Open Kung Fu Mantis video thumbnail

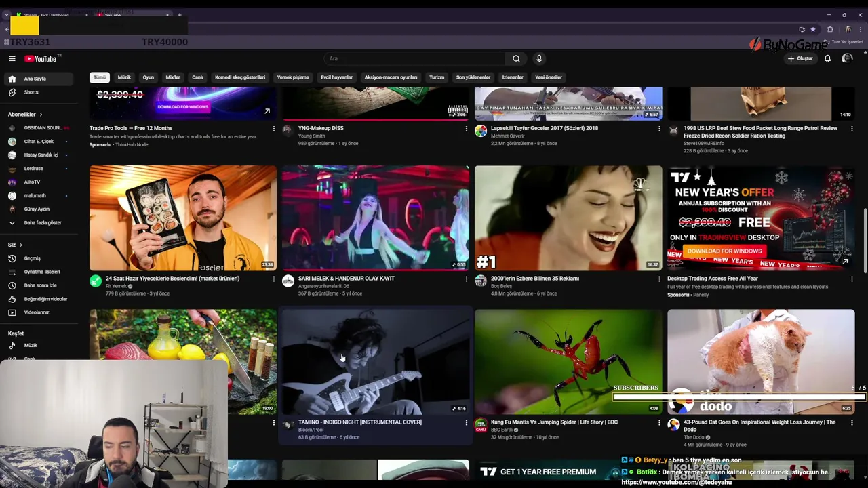coord(568,362)
